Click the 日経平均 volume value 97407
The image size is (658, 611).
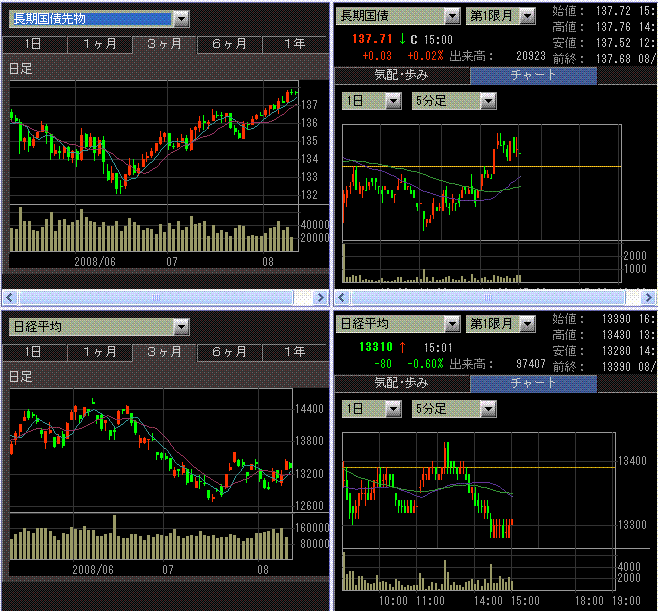(531, 364)
